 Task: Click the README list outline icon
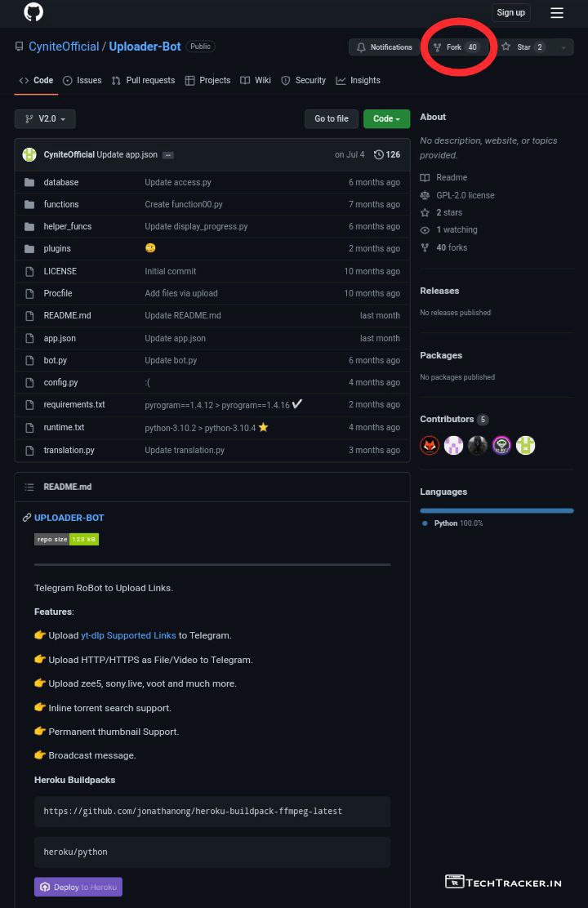point(29,487)
